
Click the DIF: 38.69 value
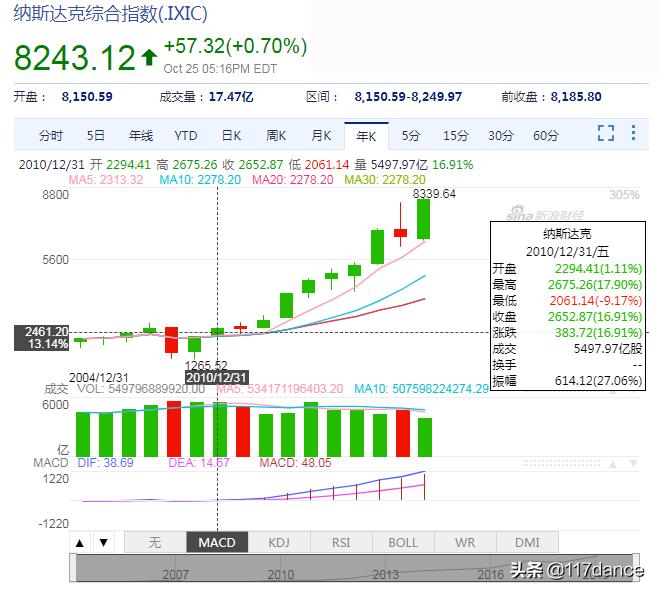[105, 463]
